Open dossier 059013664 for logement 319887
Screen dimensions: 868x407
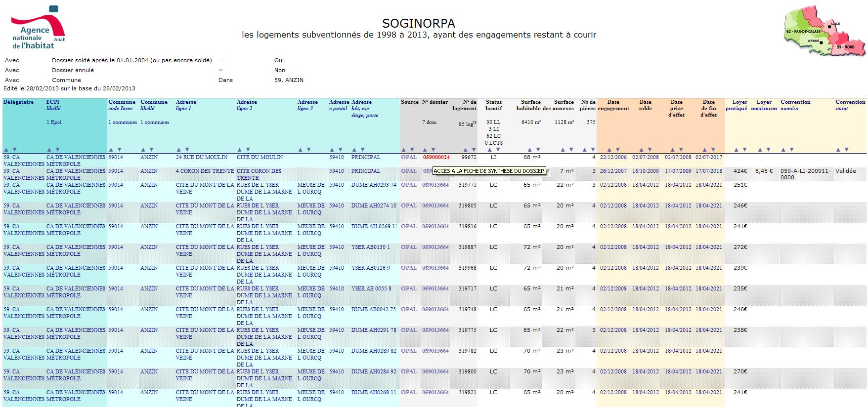click(435, 247)
